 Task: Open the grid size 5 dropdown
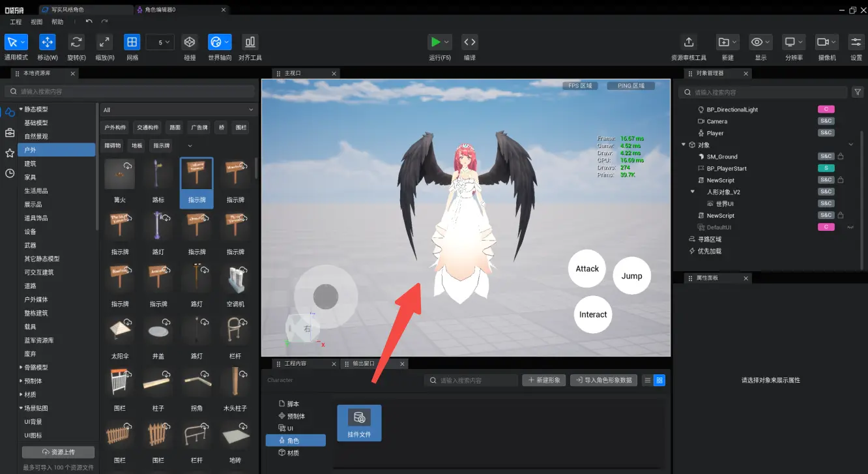pos(160,42)
